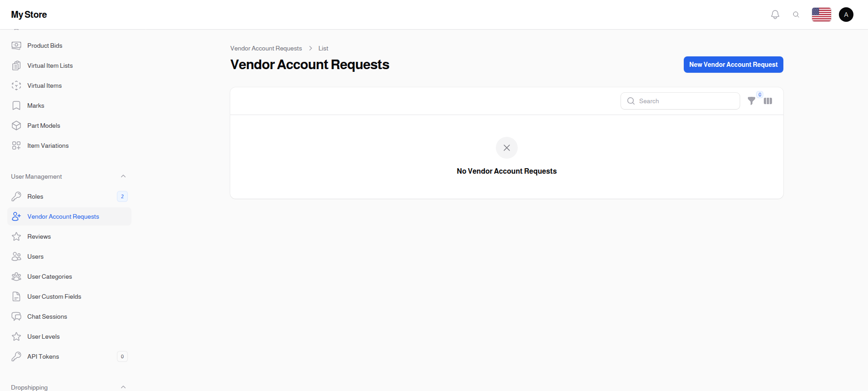Click the User Custom Fields document icon
Screen dimensions: 868x391
(16, 296)
